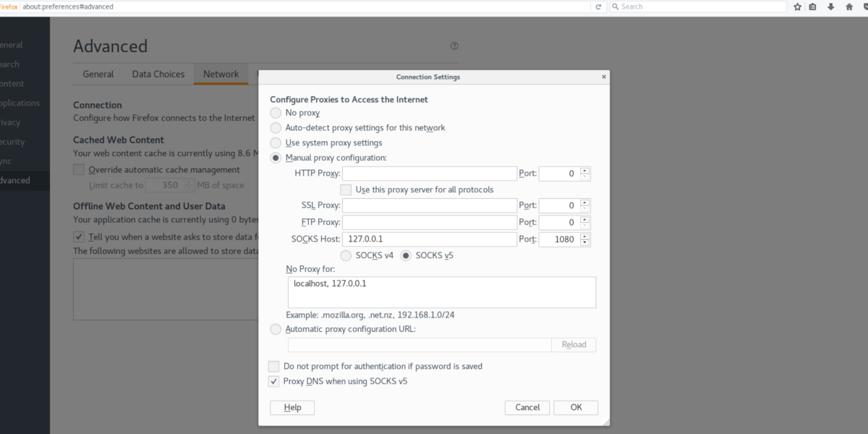Click the Offline Web Content and User Data heading
868x434 pixels.
149,206
